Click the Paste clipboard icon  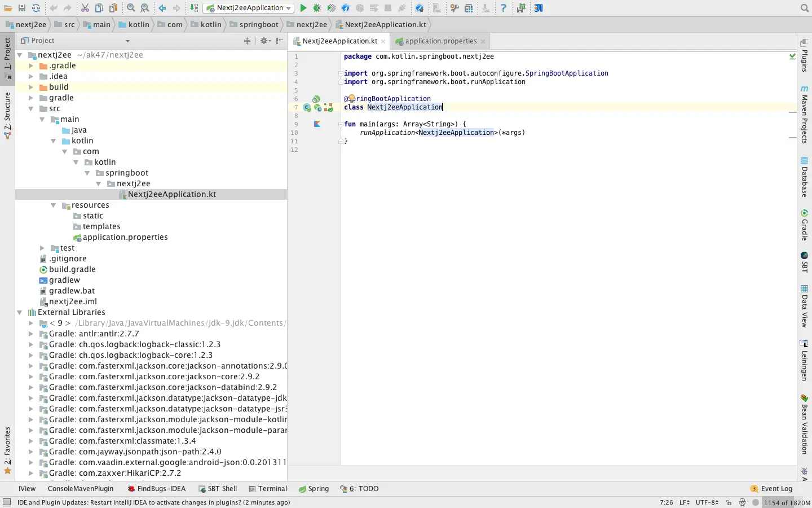coord(113,8)
